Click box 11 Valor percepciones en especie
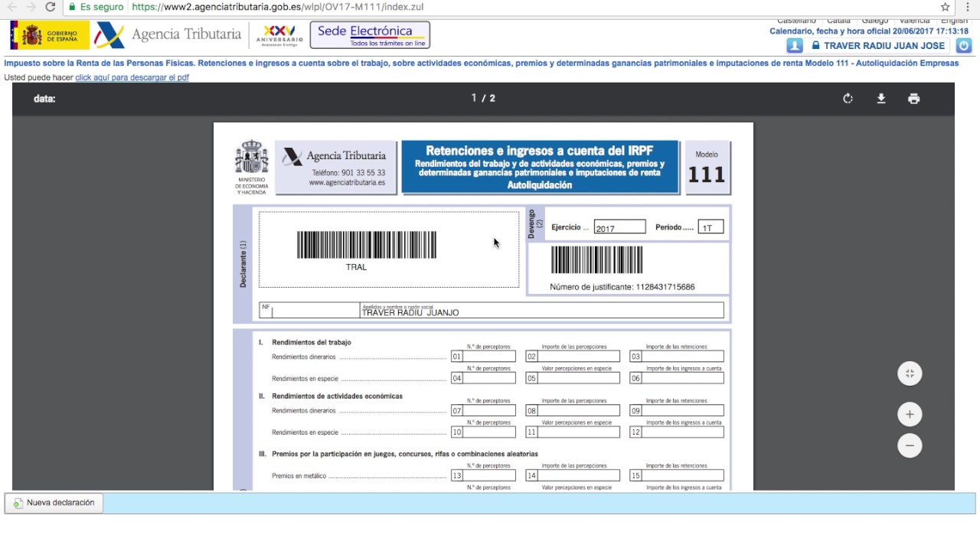The height and width of the screenshot is (551, 980). click(573, 432)
